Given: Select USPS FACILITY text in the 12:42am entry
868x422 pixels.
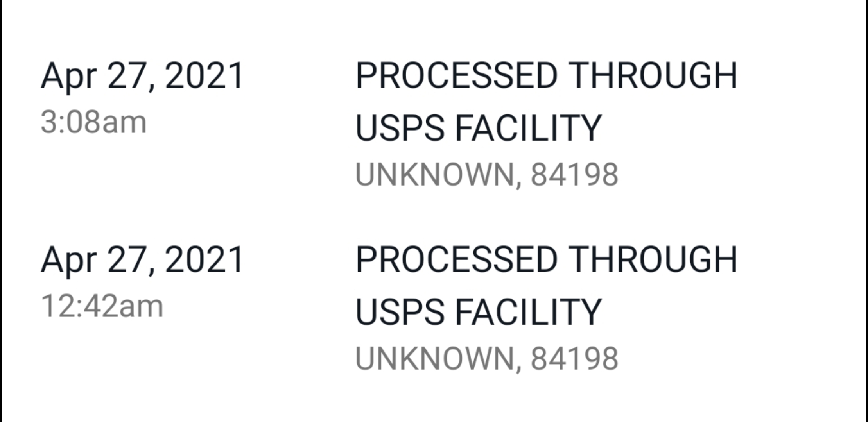Looking at the screenshot, I should tap(479, 312).
